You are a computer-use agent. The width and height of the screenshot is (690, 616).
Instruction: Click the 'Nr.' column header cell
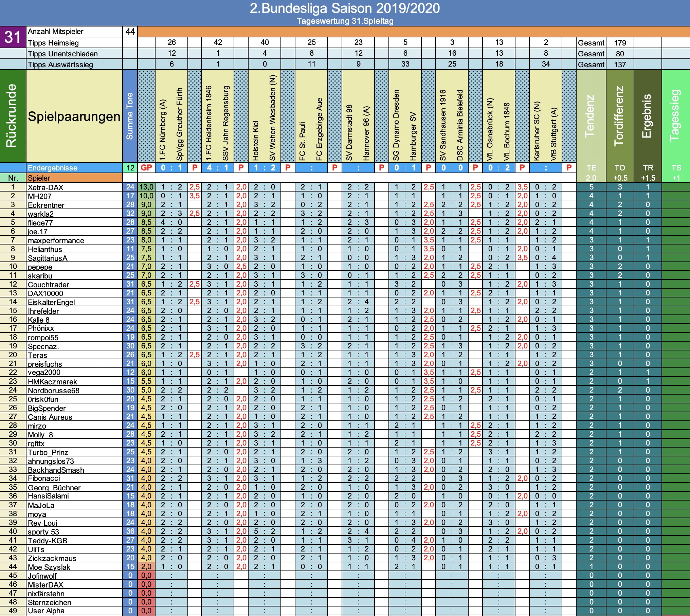click(x=13, y=178)
